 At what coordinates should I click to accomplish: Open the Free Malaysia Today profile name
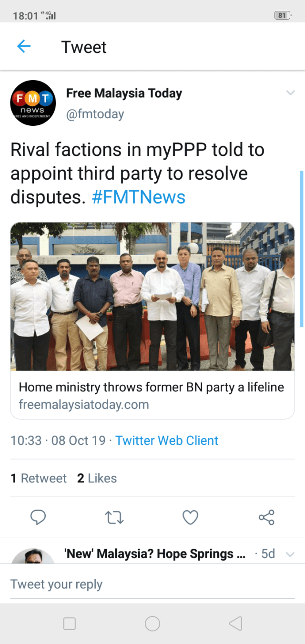coord(124,93)
